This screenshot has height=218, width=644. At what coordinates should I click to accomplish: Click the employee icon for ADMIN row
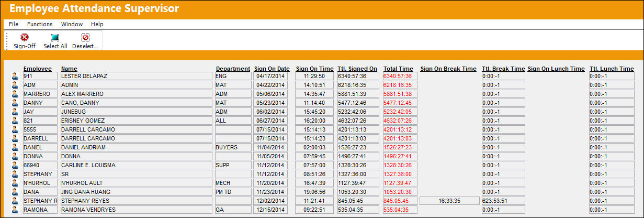coord(15,85)
